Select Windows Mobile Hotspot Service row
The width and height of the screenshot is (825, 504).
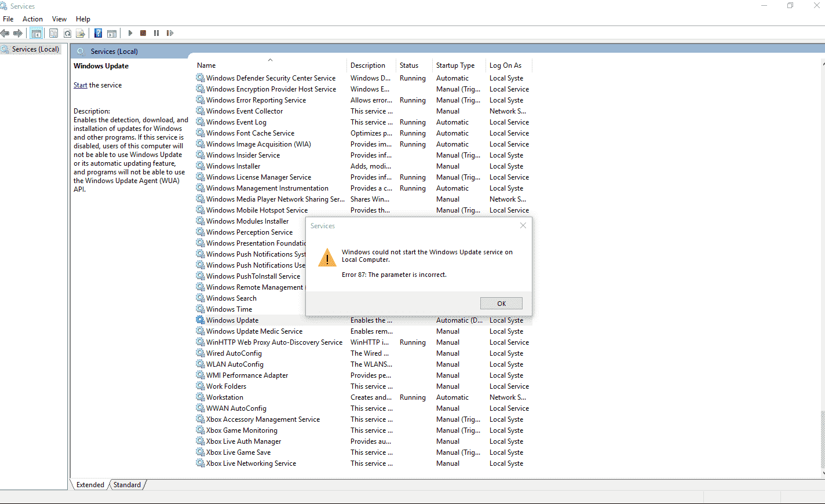tap(363, 210)
